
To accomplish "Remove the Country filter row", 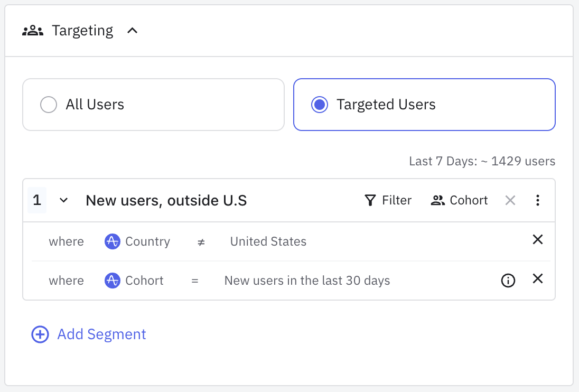I will (538, 240).
